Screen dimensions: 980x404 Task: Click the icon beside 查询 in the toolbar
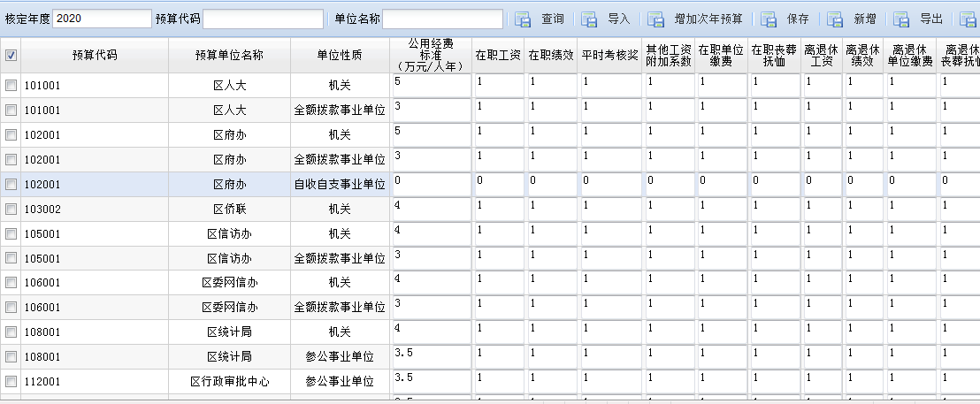(x=523, y=19)
